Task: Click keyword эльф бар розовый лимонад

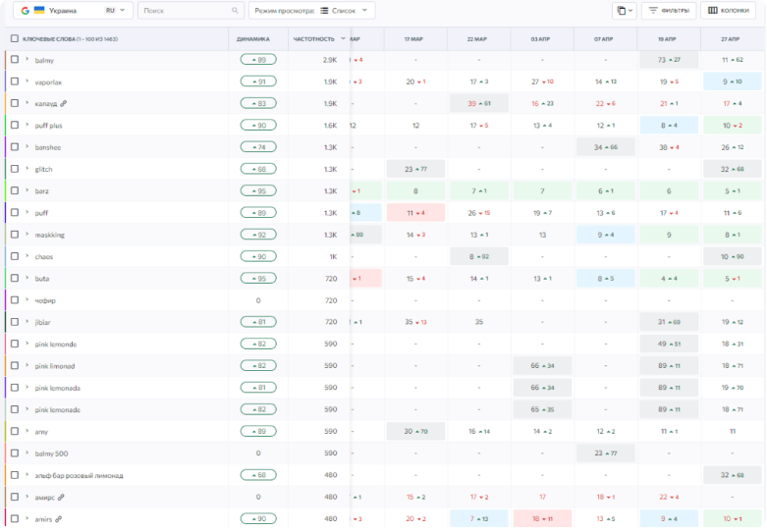Action: pos(79,475)
